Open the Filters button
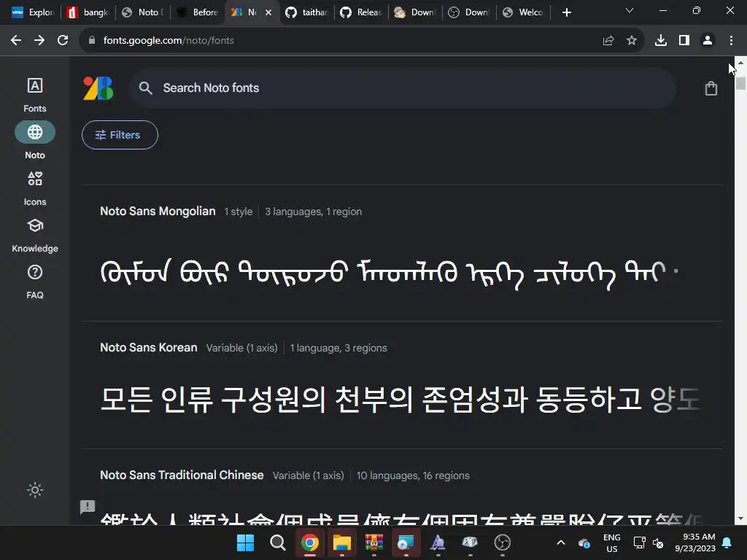The width and height of the screenshot is (747, 560). 120,135
